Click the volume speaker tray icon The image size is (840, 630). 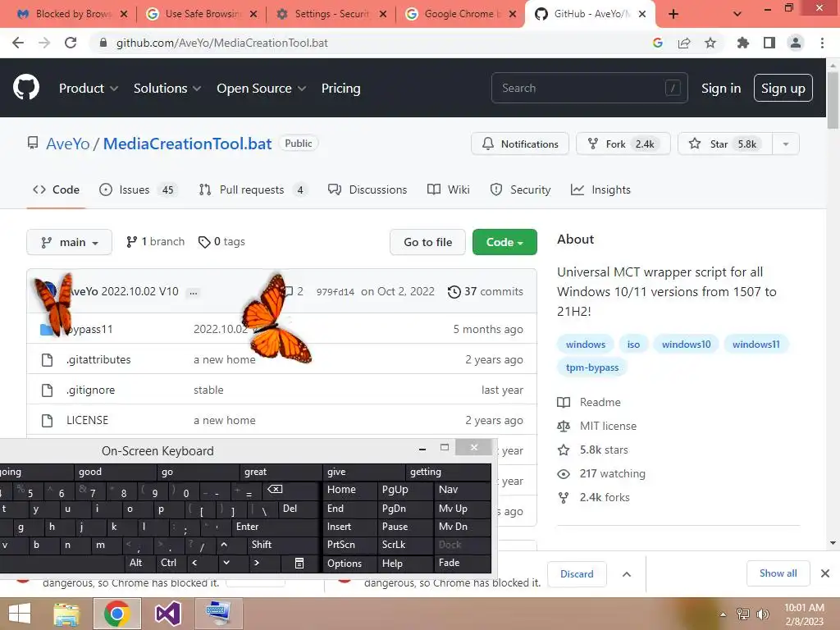tap(762, 614)
